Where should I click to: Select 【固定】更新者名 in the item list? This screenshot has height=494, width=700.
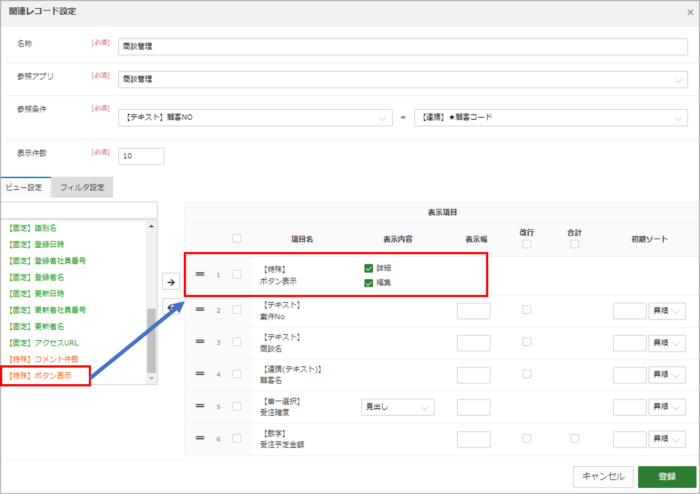click(x=37, y=326)
